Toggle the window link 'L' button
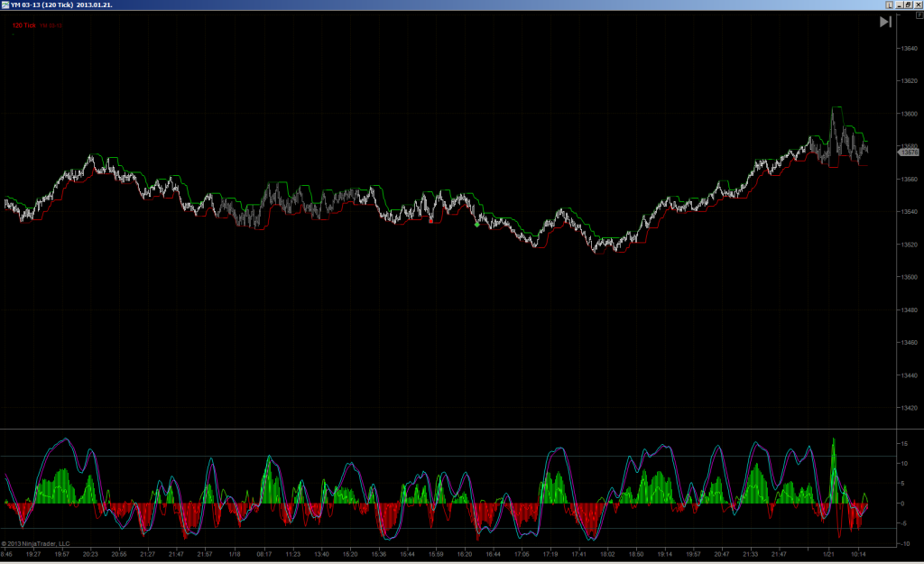 click(x=889, y=5)
